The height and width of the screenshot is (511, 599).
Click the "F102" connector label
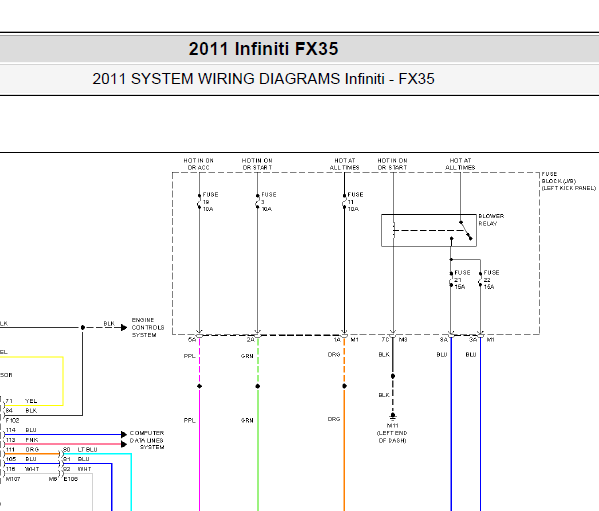click(12, 420)
